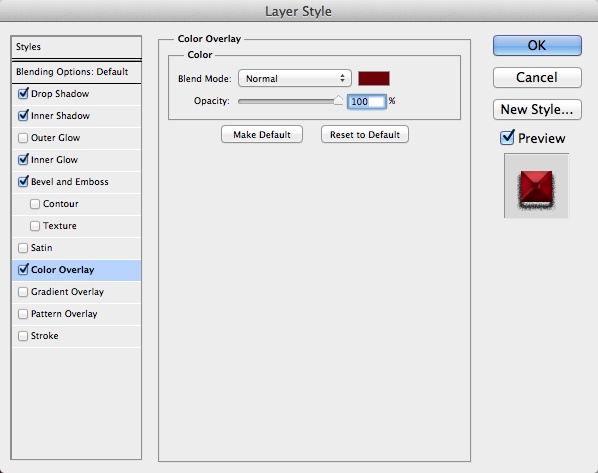
Task: Select the Styles list header
Action: point(77,47)
